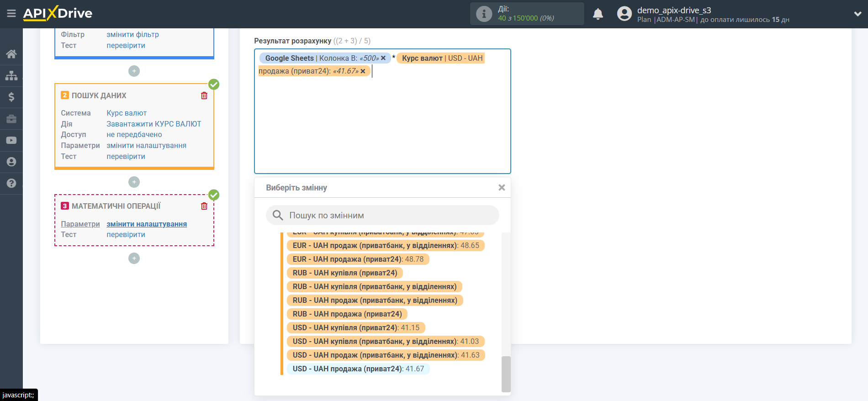This screenshot has width=868, height=401.
Task: Close the Виберіть змінну panel
Action: 502,188
